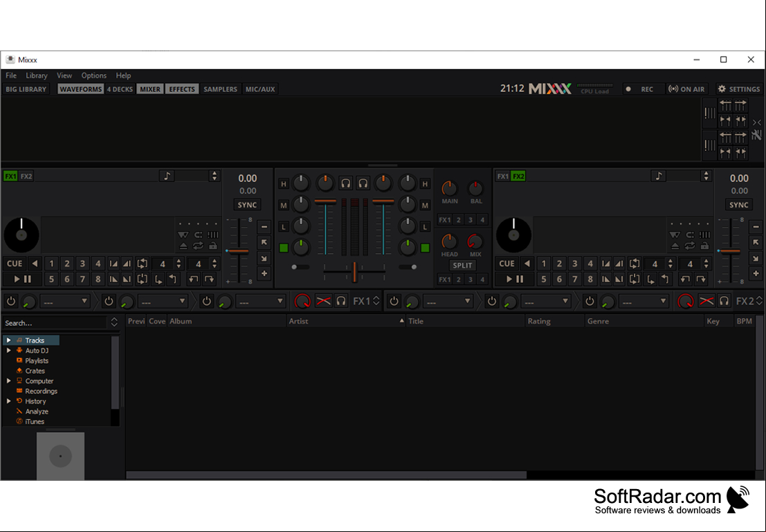Toggle FX1 on the left deck
The image size is (766, 532).
click(x=10, y=176)
